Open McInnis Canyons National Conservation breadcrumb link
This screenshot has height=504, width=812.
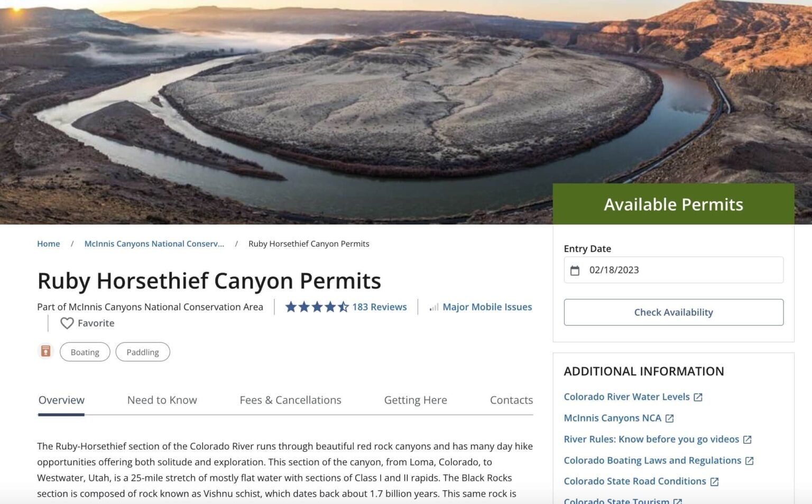[x=154, y=244]
